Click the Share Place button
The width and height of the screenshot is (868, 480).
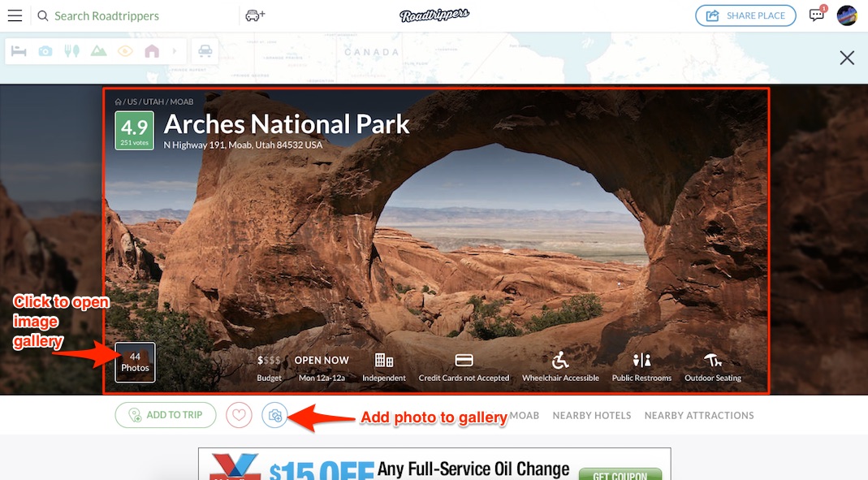pos(745,15)
